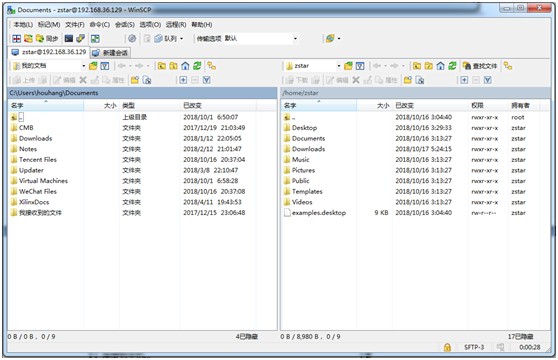Switch to the zstar@192.168.36.129 session tab

49,52
